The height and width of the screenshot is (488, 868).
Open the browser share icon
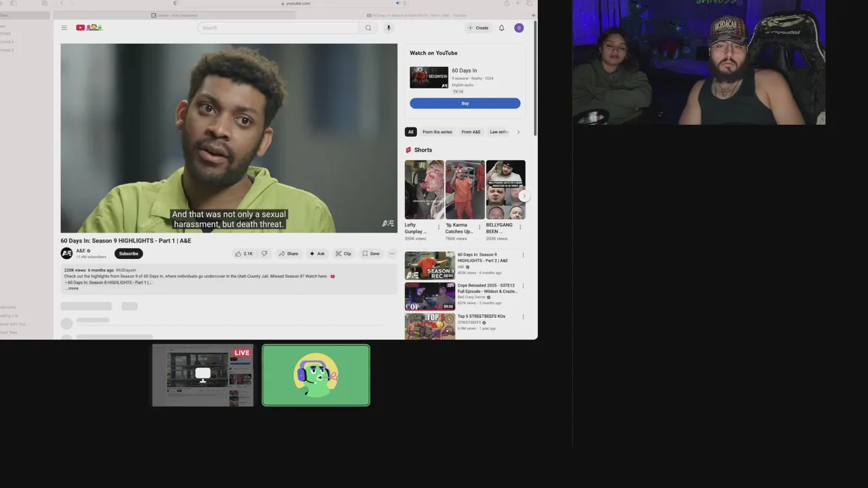click(507, 3)
